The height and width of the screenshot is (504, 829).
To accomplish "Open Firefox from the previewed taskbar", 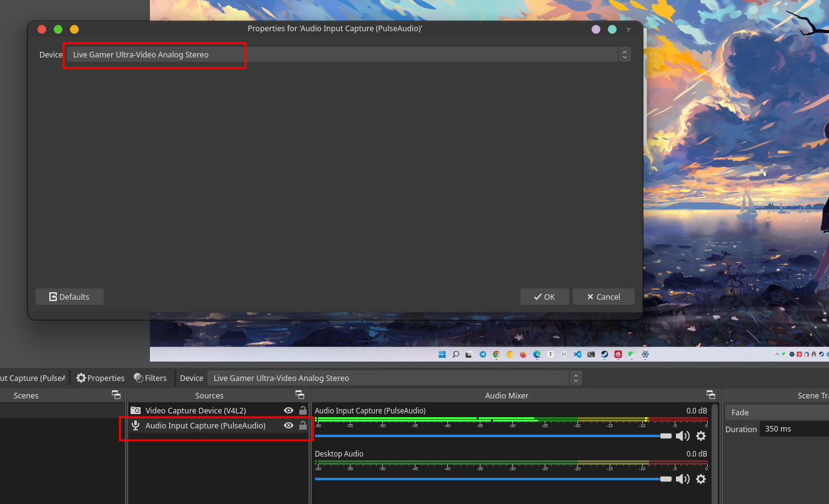I will [x=524, y=354].
